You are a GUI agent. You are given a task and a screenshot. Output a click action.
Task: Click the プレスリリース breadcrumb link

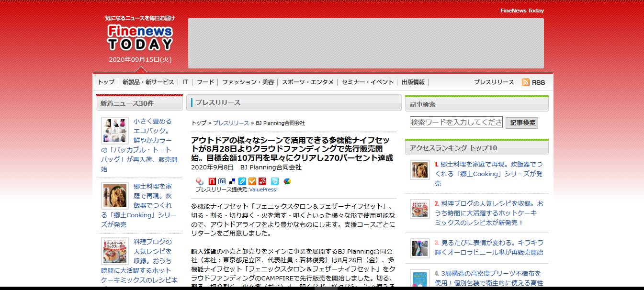point(231,123)
